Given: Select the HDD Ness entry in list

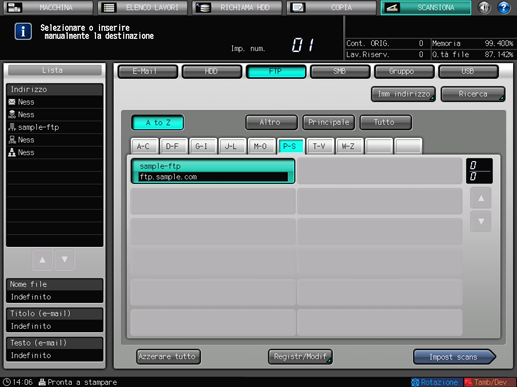Looking at the screenshot, I should point(54,115).
